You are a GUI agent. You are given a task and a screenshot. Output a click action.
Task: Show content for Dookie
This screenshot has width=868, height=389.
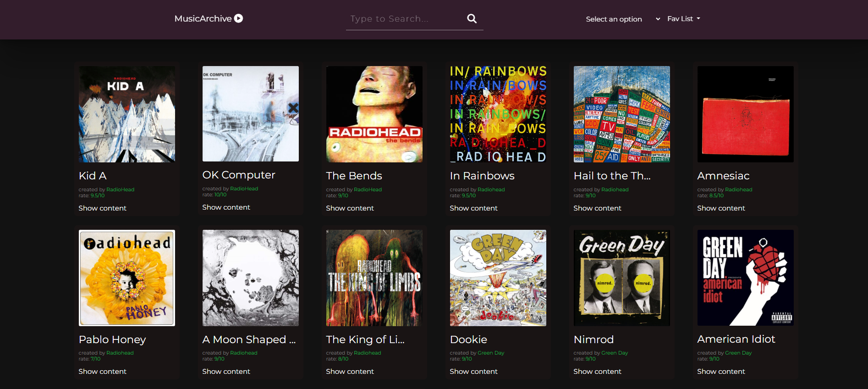point(473,372)
